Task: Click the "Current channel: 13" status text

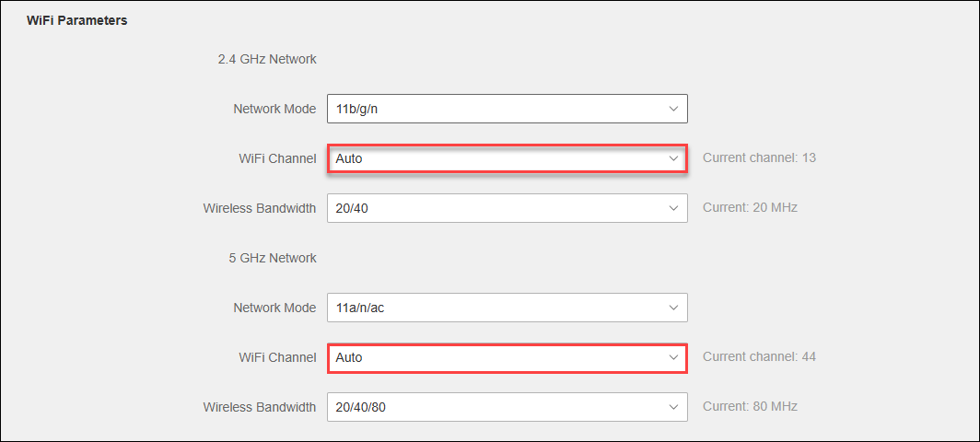Action: pos(759,158)
